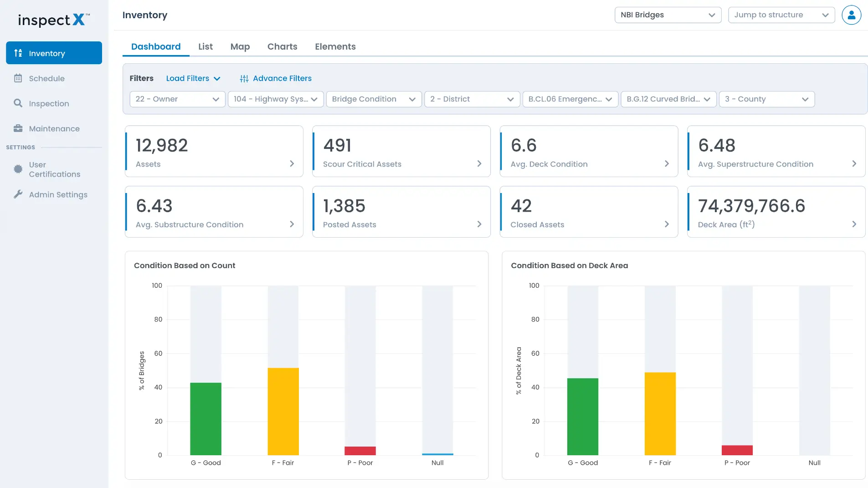Open the user profile icon
This screenshot has height=488, width=868.
click(851, 15)
